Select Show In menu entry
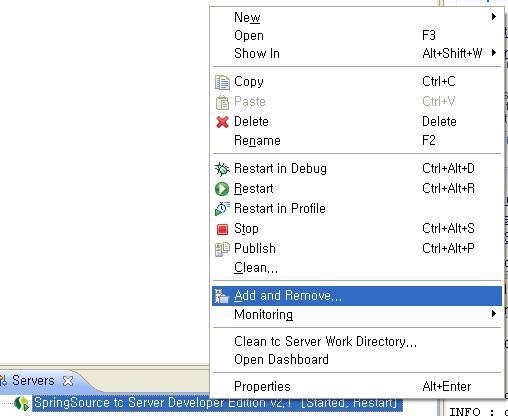The height and width of the screenshot is (416, 508). (x=357, y=53)
